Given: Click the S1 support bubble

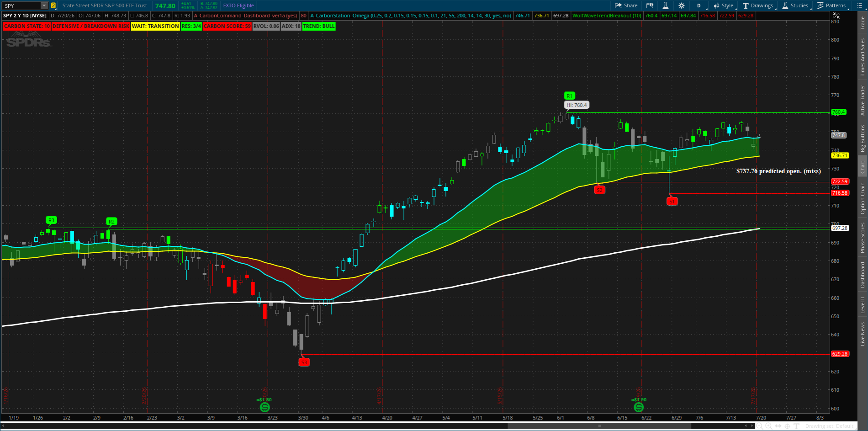Looking at the screenshot, I should 672,202.
